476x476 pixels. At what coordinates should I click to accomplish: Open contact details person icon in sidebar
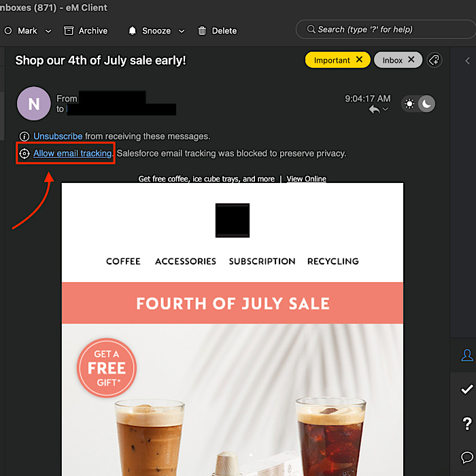[x=467, y=355]
